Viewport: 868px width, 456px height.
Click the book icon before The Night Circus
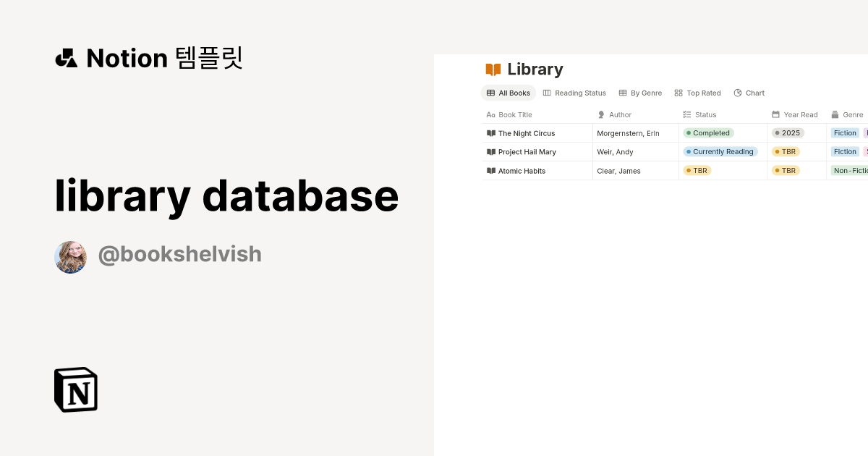490,133
